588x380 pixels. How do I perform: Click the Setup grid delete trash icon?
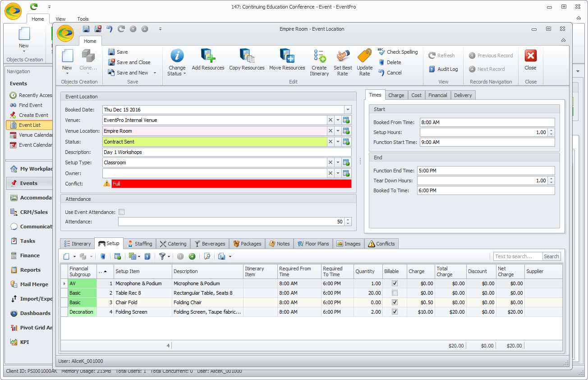[x=103, y=256]
